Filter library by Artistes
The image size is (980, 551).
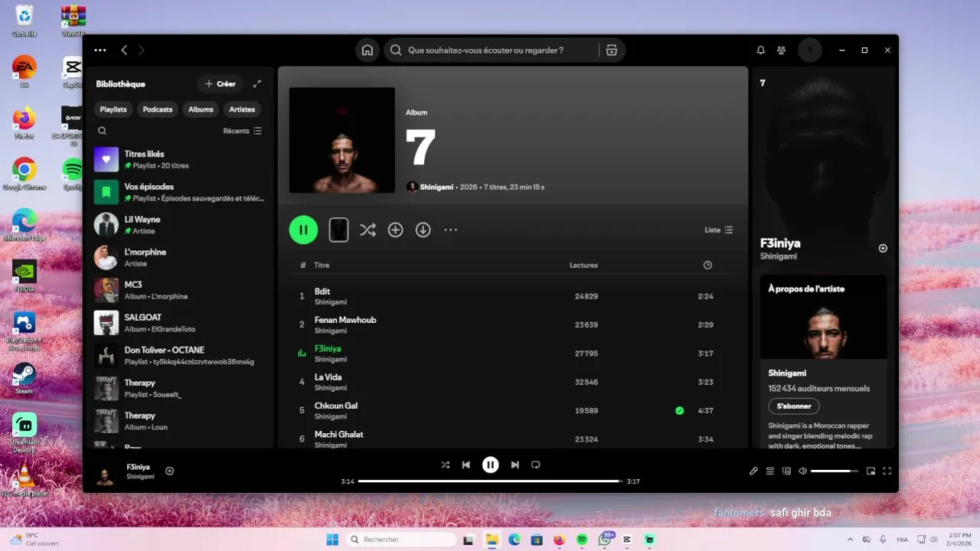click(x=242, y=109)
